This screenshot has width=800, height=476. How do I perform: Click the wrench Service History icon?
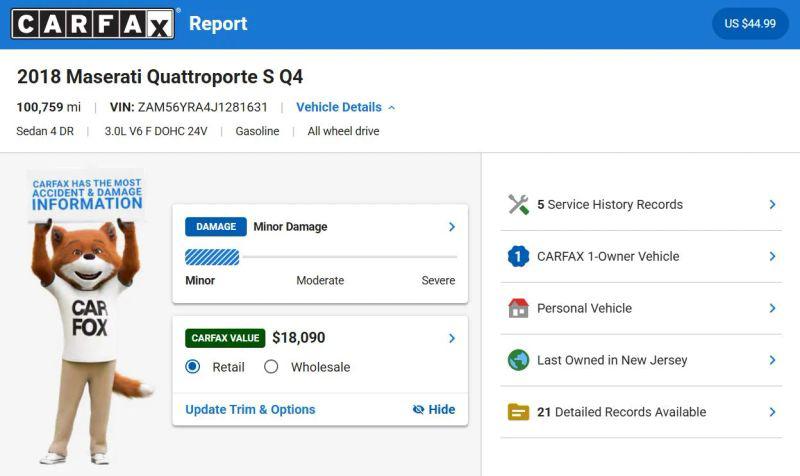click(518, 205)
